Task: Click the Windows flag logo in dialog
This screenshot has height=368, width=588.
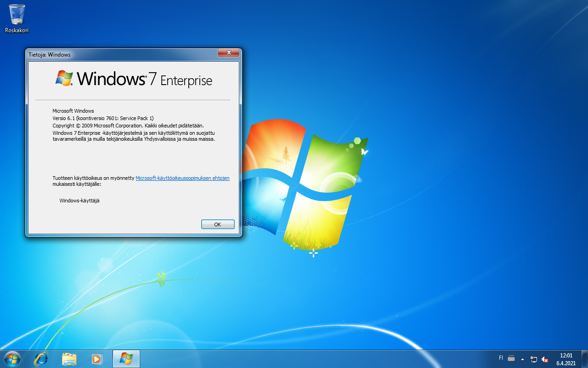Action: [x=64, y=79]
